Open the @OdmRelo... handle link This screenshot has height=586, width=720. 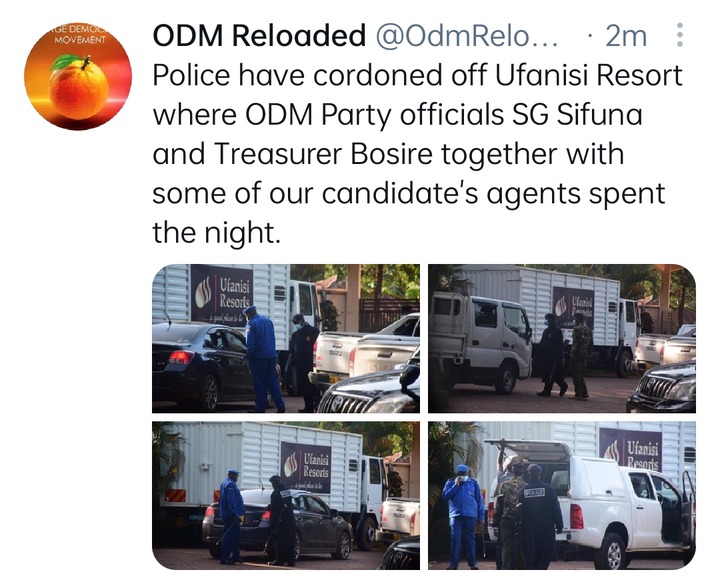pyautogui.click(x=467, y=35)
